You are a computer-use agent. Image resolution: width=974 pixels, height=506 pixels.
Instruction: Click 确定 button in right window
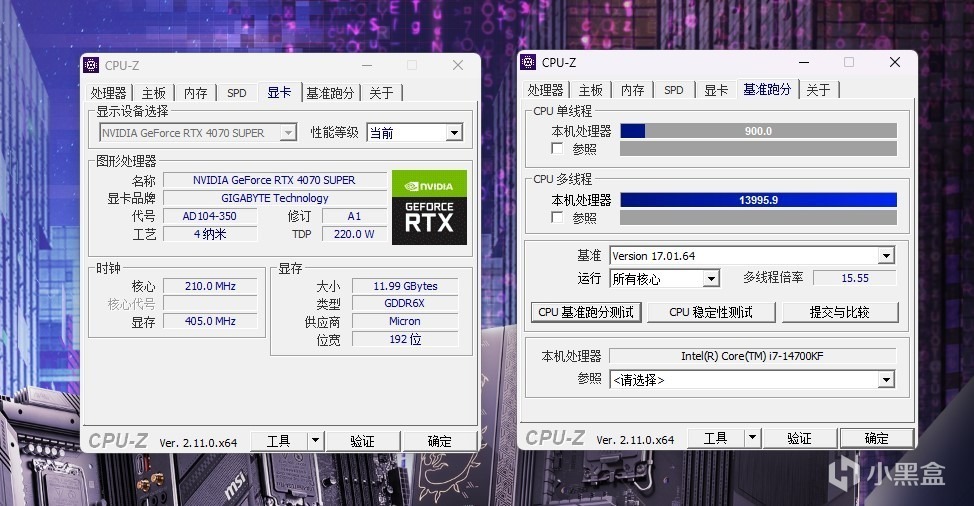(876, 438)
